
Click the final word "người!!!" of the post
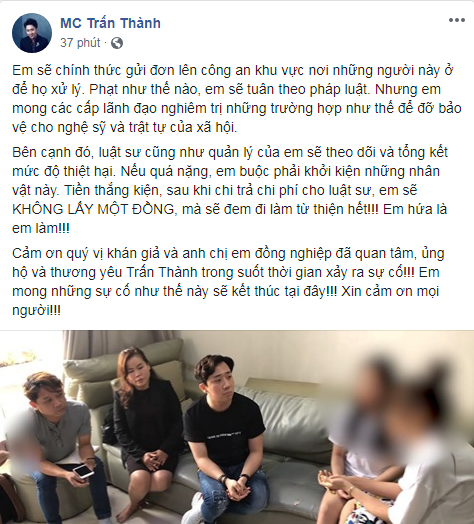(36, 311)
